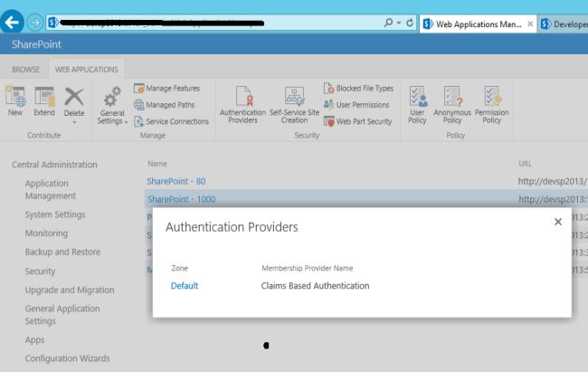Open Application Management in sidebar
The height and width of the screenshot is (372, 588).
[x=51, y=189]
